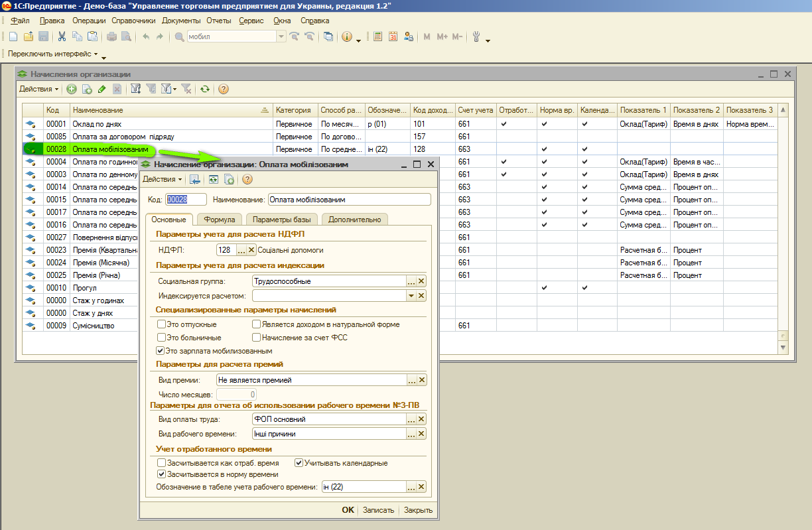Screen dimensions: 812x530
Task: Switch to the Дополнительно tab
Action: pos(354,220)
